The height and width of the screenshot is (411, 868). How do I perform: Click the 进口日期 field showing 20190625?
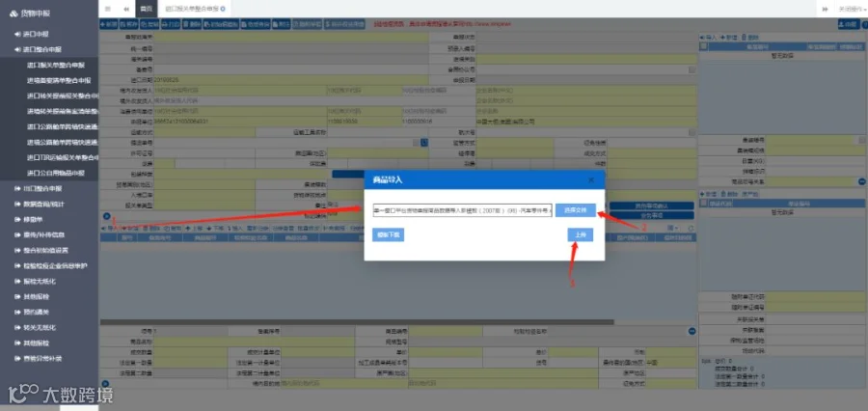290,80
